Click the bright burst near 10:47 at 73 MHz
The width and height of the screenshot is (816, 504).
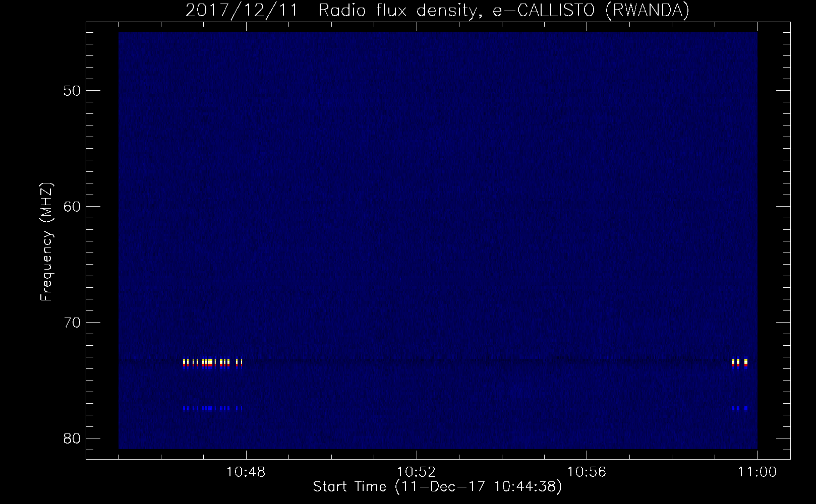212,363
